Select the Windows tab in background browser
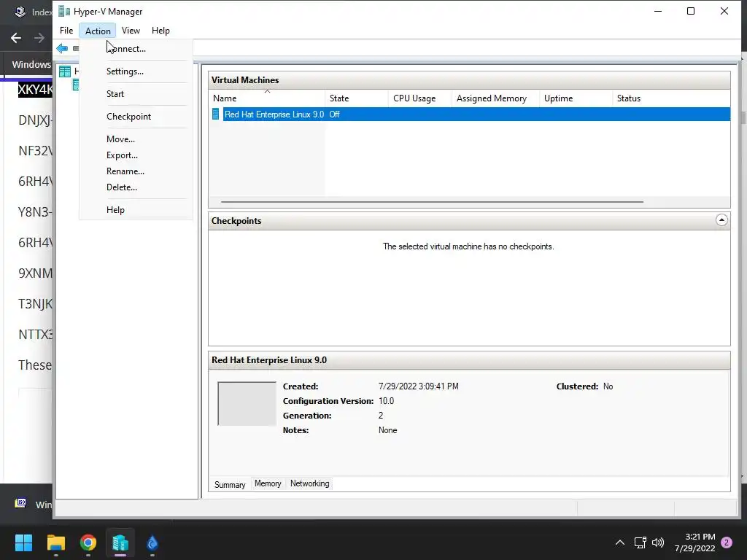Viewport: 747px width, 560px height. (x=28, y=64)
